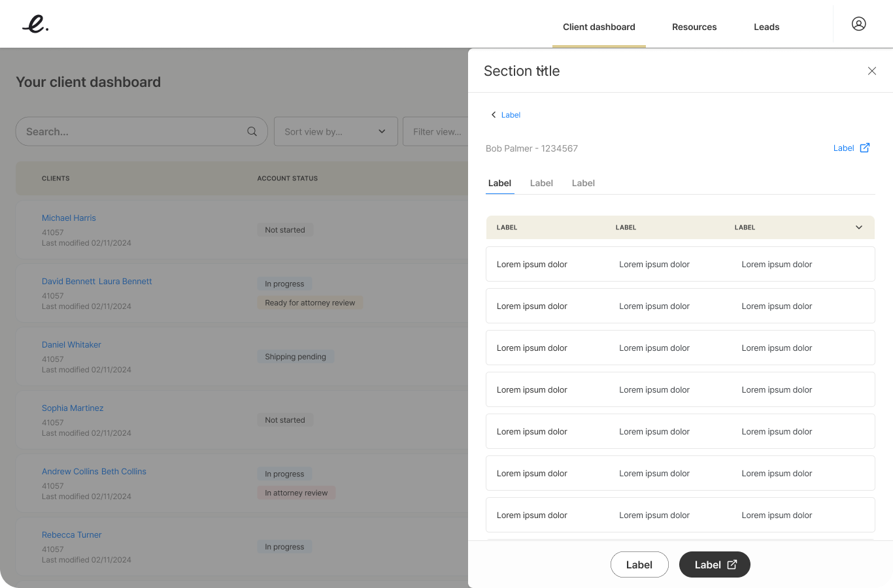The image size is (893, 588).
Task: Select the second Label tab in panel
Action: 541,183
